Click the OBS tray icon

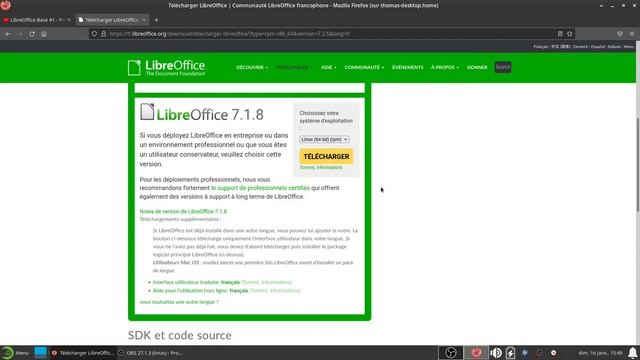pyautogui.click(x=451, y=353)
